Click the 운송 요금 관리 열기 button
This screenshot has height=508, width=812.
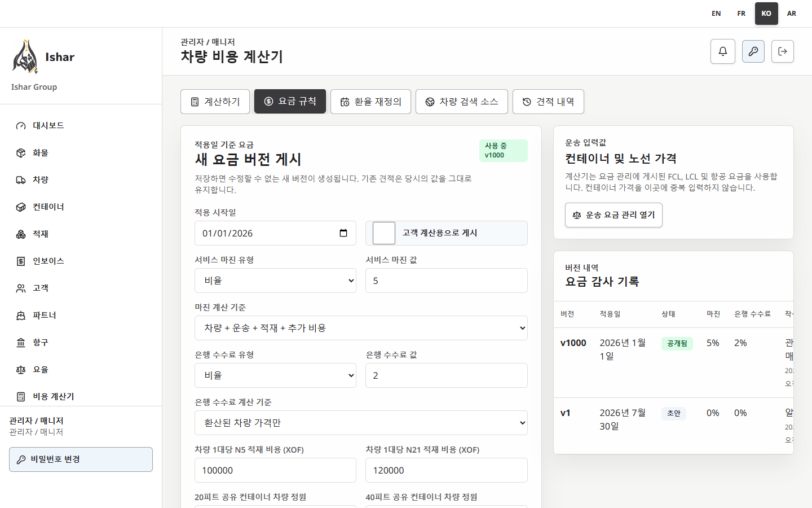(614, 215)
